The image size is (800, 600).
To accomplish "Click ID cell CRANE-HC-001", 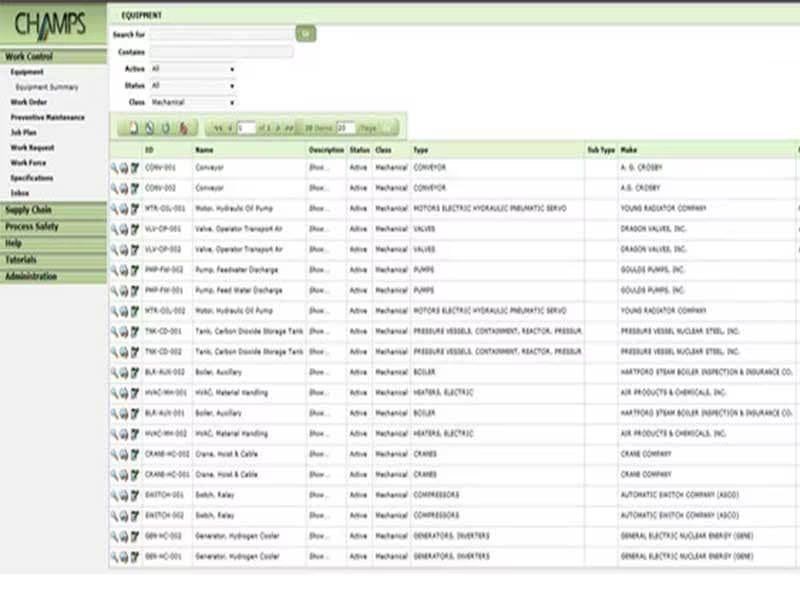I will point(167,474).
